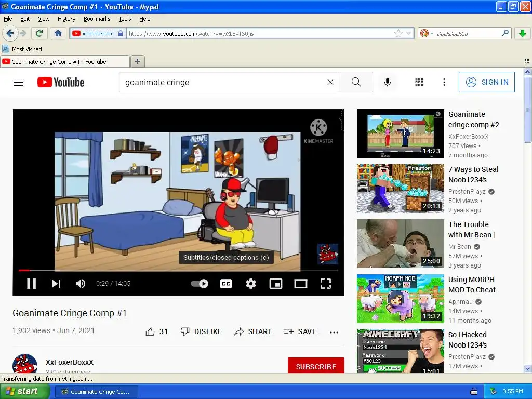Start voice search with the microphone icon
This screenshot has width=532, height=399.
[387, 82]
